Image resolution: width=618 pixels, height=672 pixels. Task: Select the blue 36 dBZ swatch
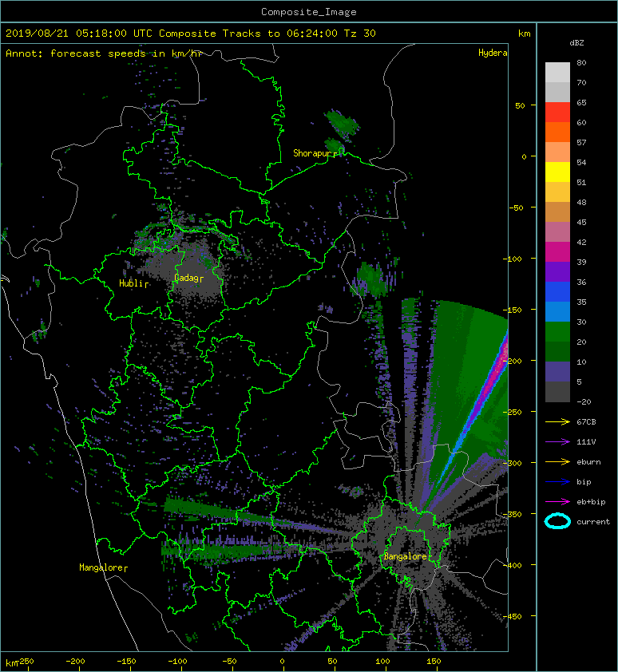(x=557, y=291)
